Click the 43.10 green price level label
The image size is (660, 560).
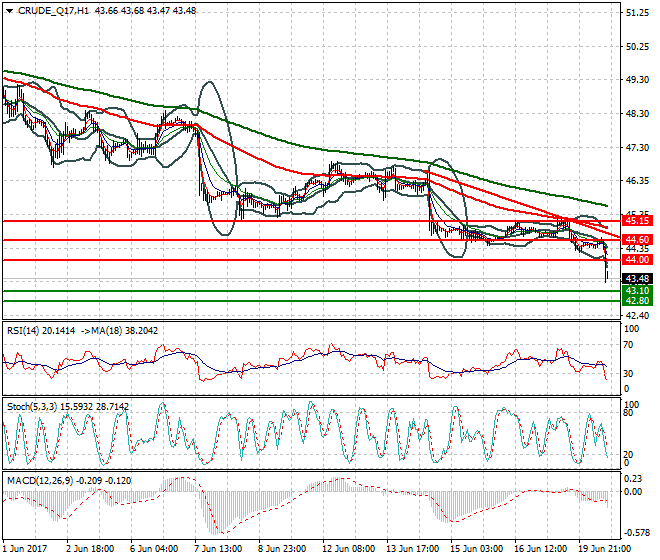[637, 291]
